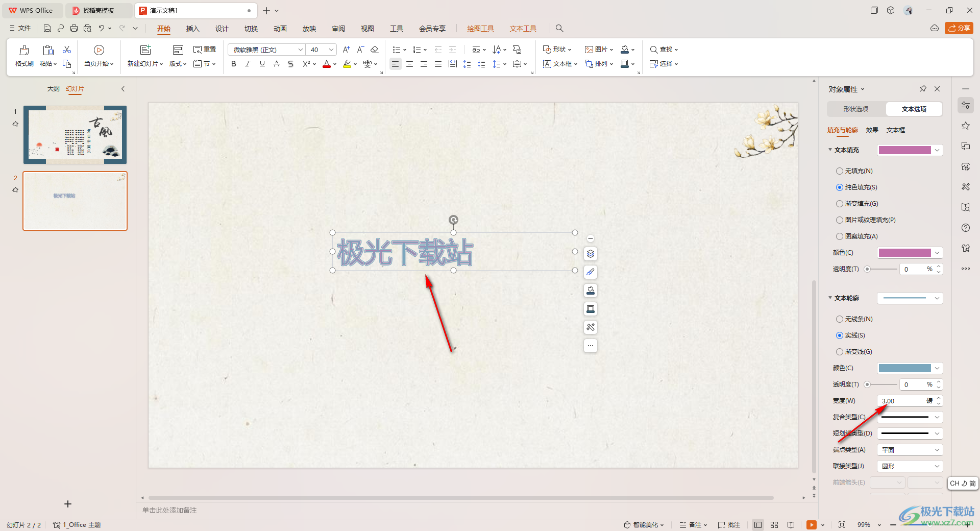Screen dimensions: 980x531
Task: Close the Object Properties panel
Action: (937, 89)
